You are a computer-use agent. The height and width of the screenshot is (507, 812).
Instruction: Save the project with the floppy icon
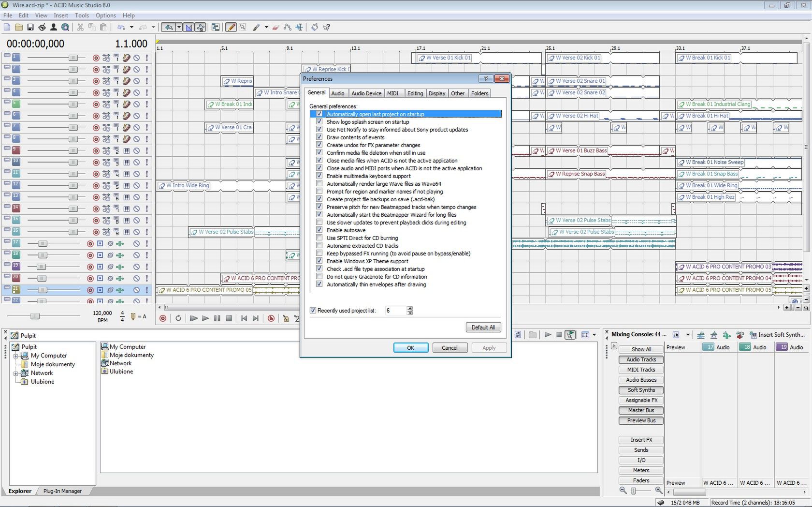pos(30,27)
